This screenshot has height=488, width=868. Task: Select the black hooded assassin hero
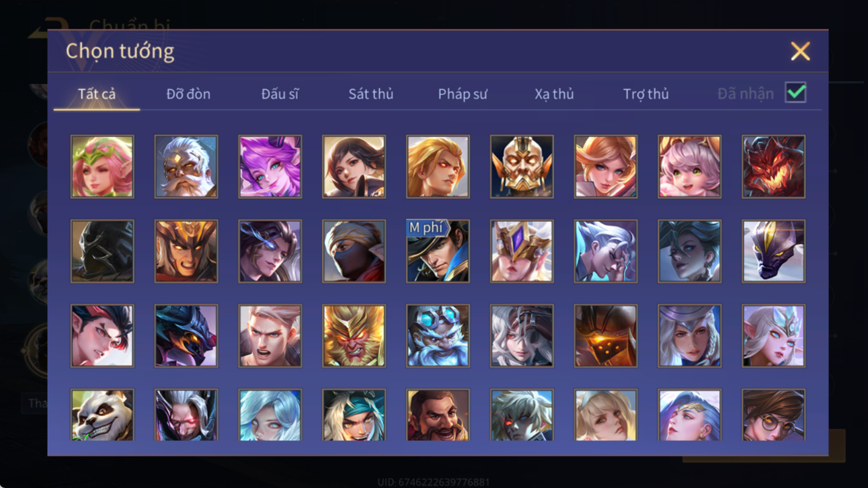(x=102, y=251)
